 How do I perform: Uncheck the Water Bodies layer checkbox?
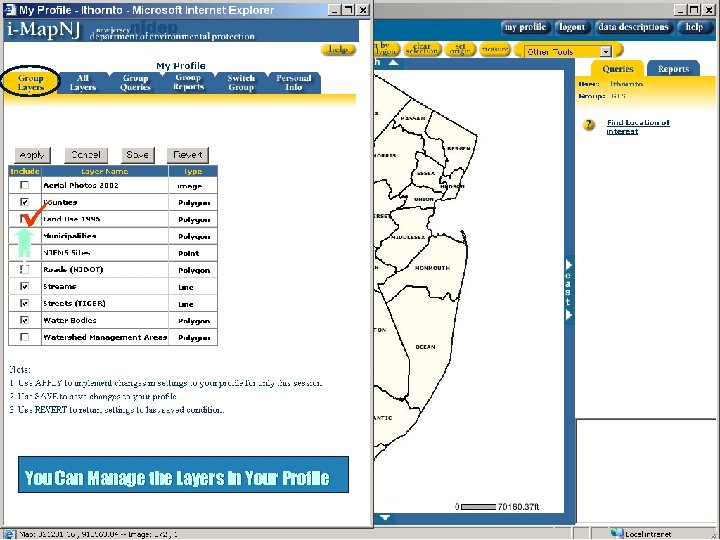coord(25,320)
